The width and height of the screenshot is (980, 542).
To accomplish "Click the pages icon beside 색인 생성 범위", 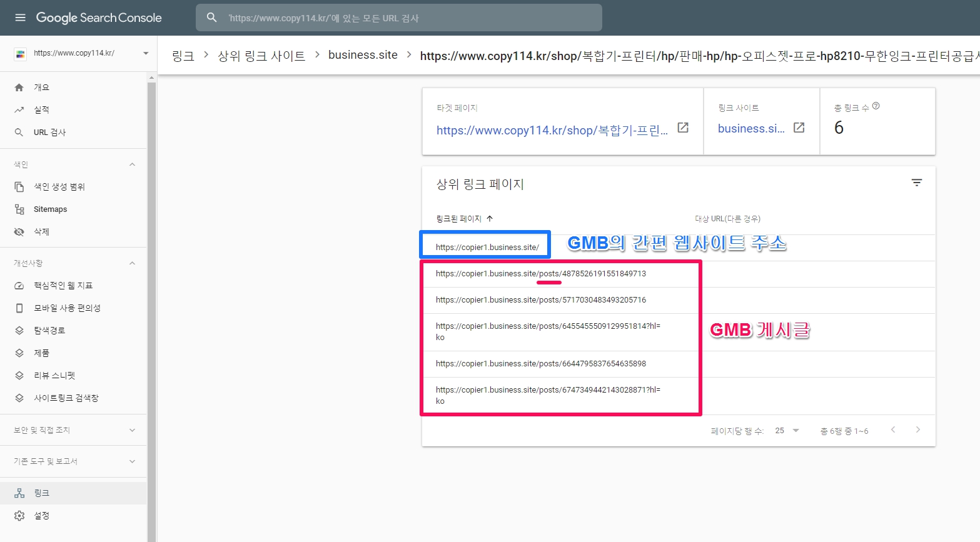I will click(19, 187).
